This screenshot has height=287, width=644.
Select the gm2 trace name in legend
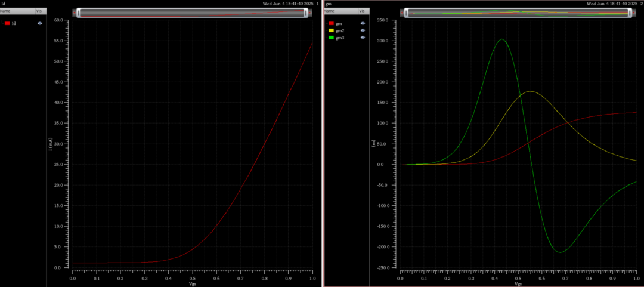tap(340, 30)
